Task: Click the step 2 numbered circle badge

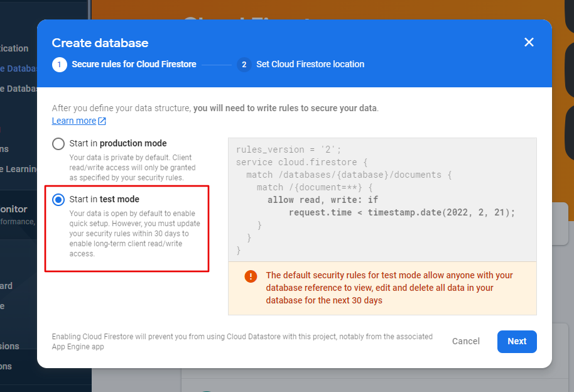Action: (x=244, y=64)
